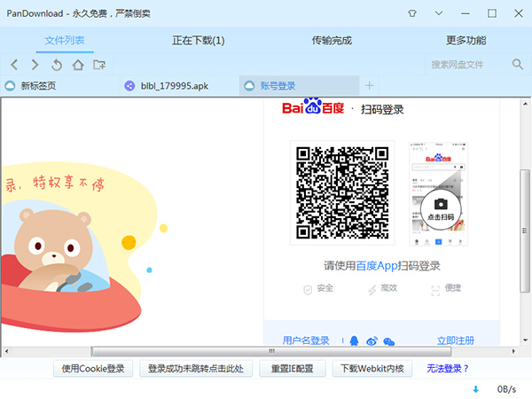
Task: Create a new folder icon
Action: [x=99, y=65]
